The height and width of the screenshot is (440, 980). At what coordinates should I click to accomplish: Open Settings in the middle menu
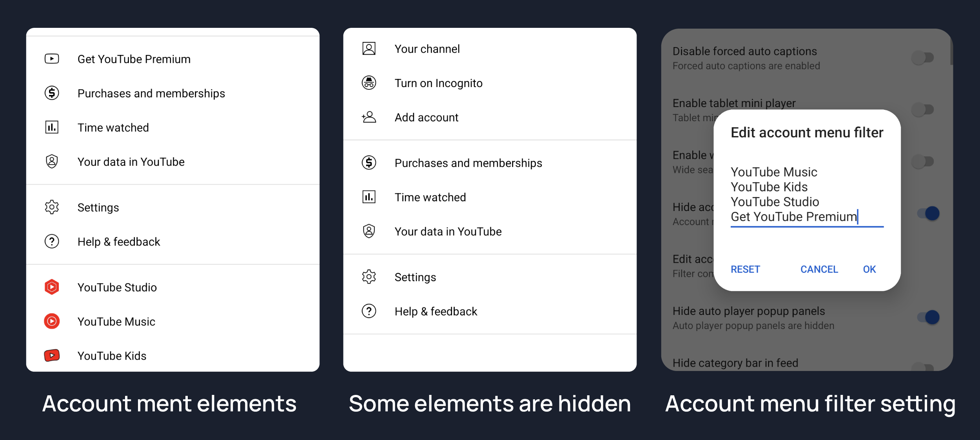415,277
